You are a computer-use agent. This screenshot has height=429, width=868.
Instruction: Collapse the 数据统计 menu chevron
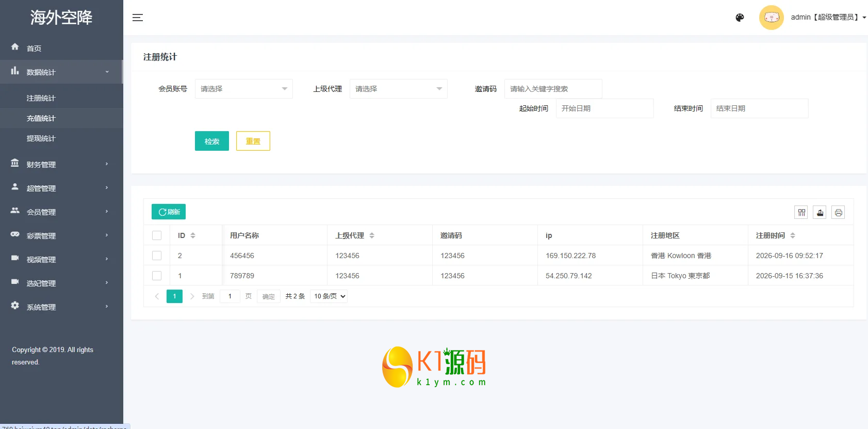click(107, 72)
